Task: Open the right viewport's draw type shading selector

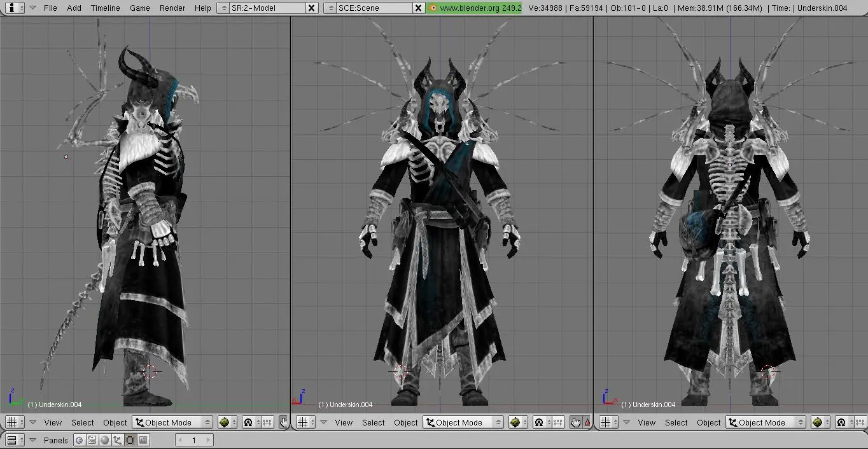Action: tap(821, 422)
